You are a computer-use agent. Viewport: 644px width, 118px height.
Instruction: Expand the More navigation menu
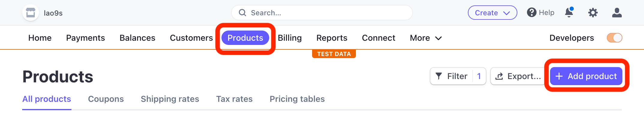[426, 38]
